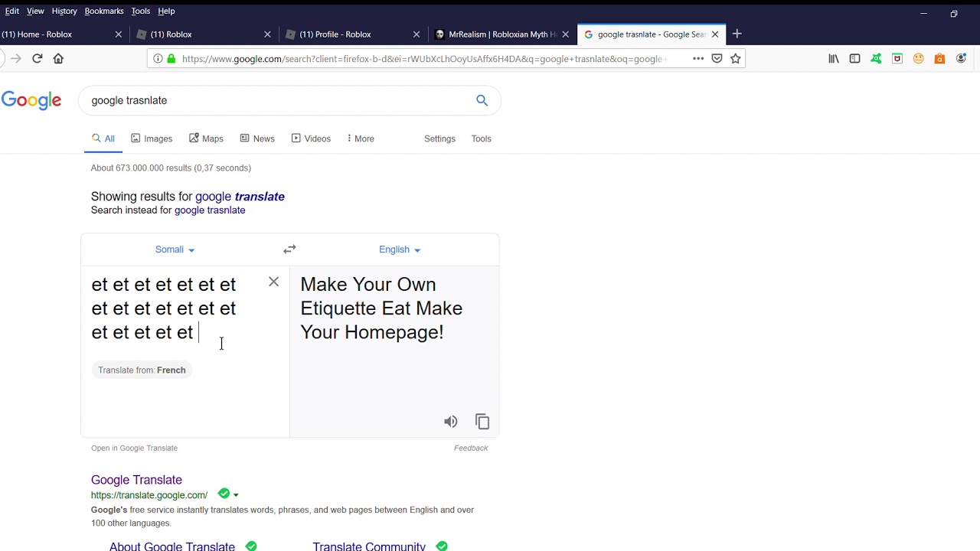Select the Maps search tab
The width and height of the screenshot is (980, 551).
click(x=206, y=139)
